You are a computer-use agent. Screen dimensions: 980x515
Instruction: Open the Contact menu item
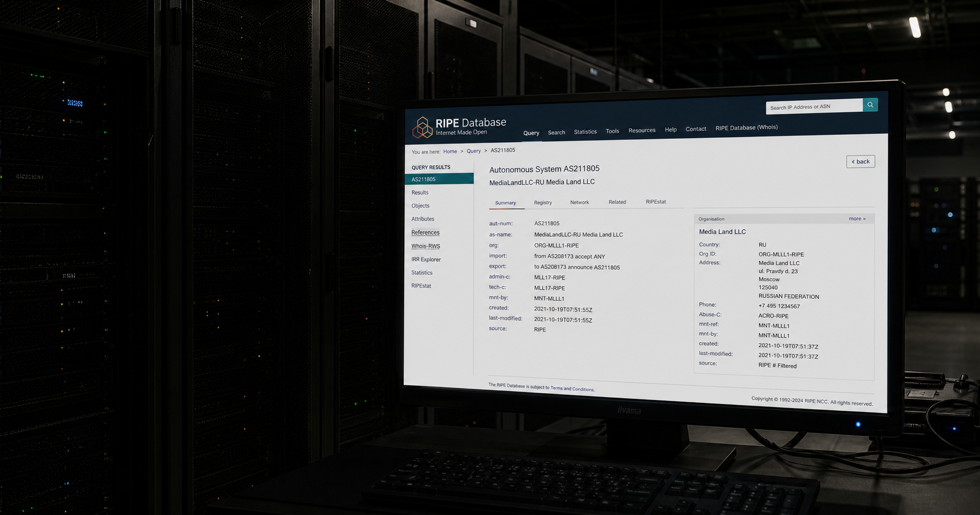696,129
